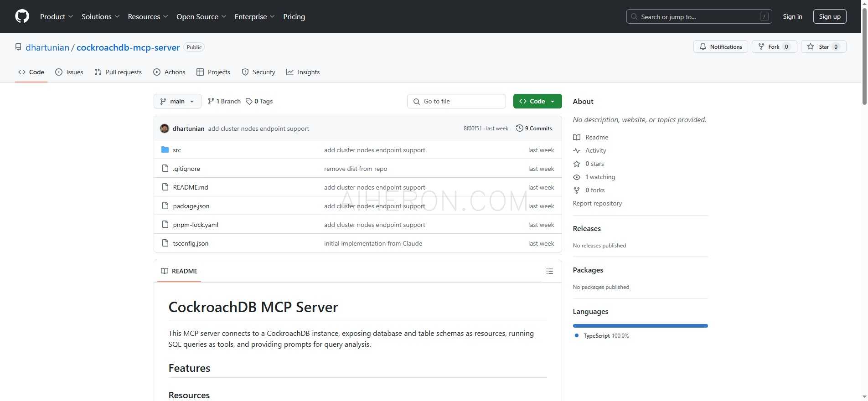868x401 pixels.
Task: Click the Sign up button
Action: (830, 16)
